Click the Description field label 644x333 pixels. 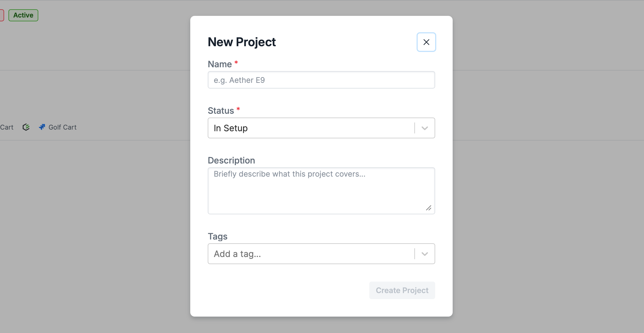tap(231, 160)
